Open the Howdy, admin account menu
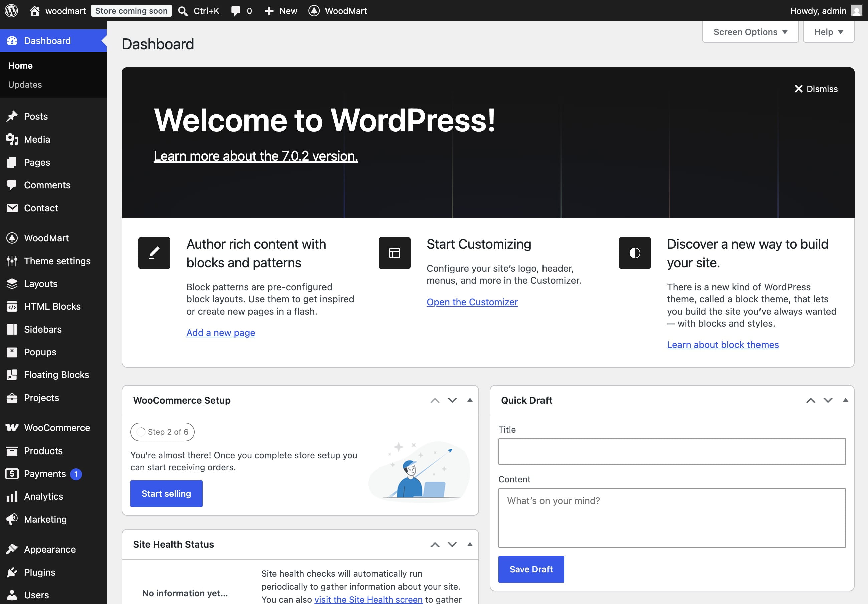The height and width of the screenshot is (604, 868). [826, 11]
